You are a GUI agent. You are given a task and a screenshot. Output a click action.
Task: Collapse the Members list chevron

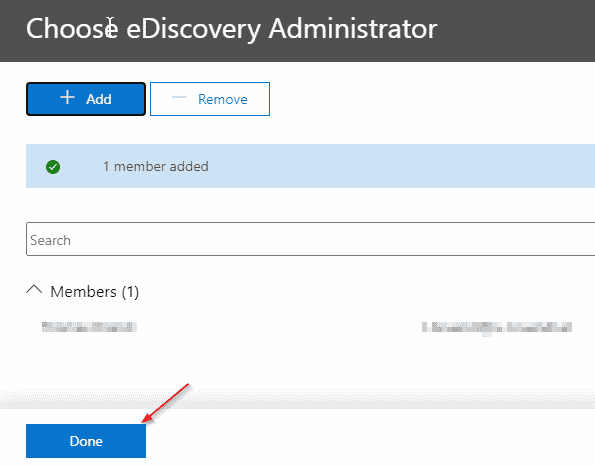(34, 290)
